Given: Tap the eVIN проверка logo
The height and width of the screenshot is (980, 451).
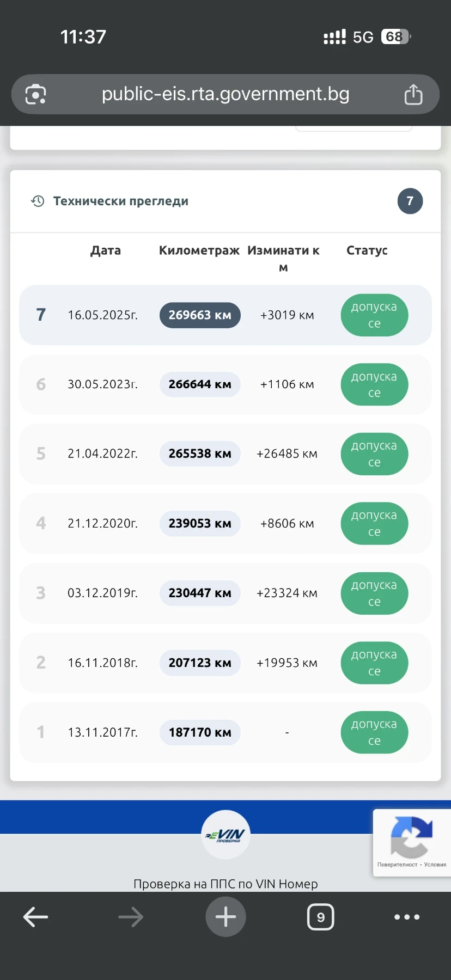Looking at the screenshot, I should point(225,835).
